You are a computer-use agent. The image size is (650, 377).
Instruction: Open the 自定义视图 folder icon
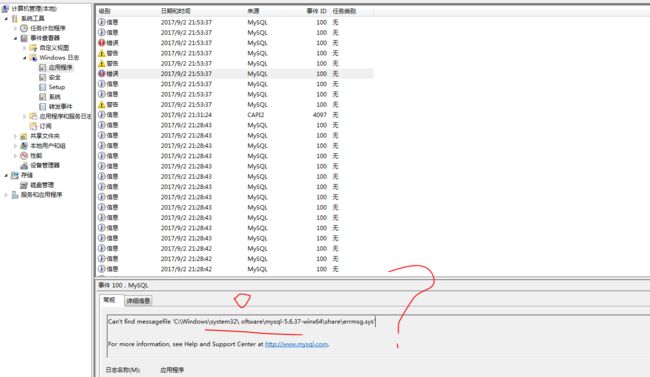33,48
